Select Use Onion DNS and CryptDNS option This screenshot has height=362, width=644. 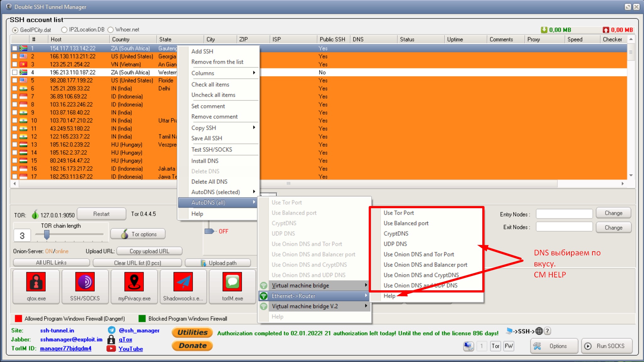click(x=421, y=275)
